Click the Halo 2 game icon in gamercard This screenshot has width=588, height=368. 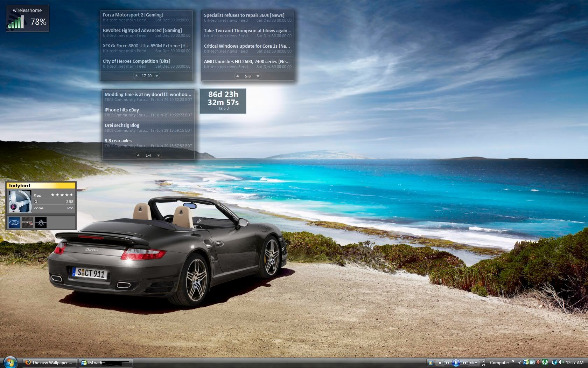(14, 222)
